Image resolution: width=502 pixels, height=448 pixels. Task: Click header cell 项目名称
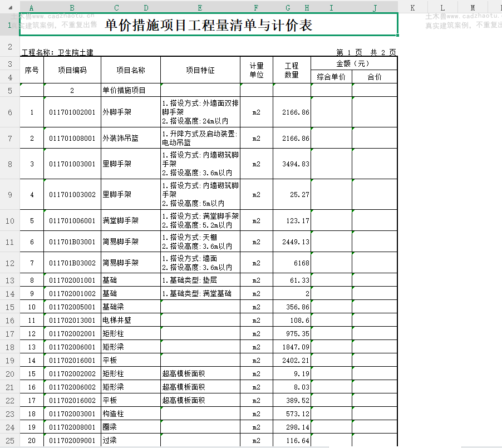(131, 70)
